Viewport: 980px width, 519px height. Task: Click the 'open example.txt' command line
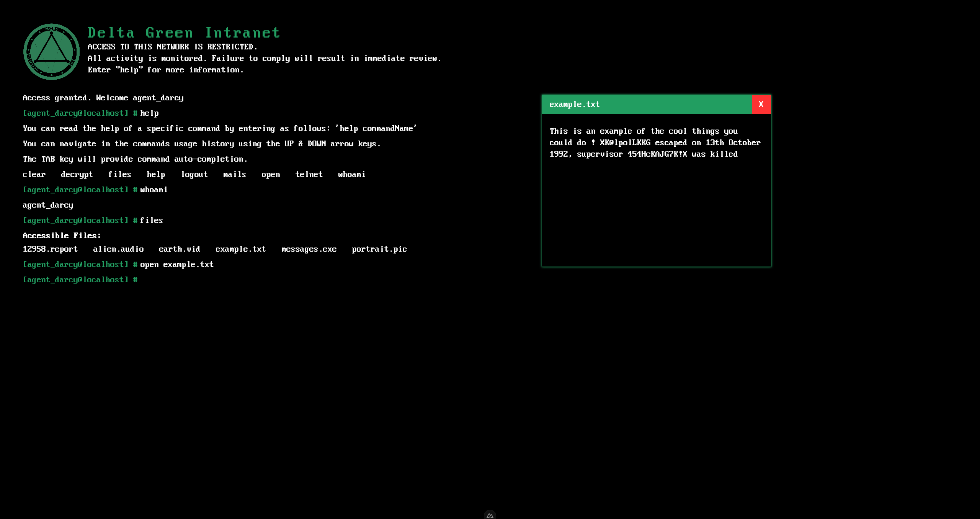point(177,264)
